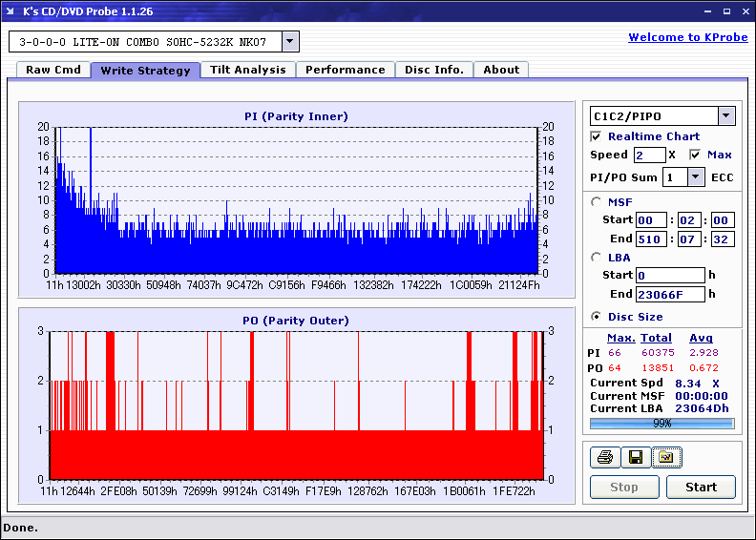Disable the Realtime Chart checkbox
Image resolution: width=756 pixels, height=540 pixels.
pos(597,136)
